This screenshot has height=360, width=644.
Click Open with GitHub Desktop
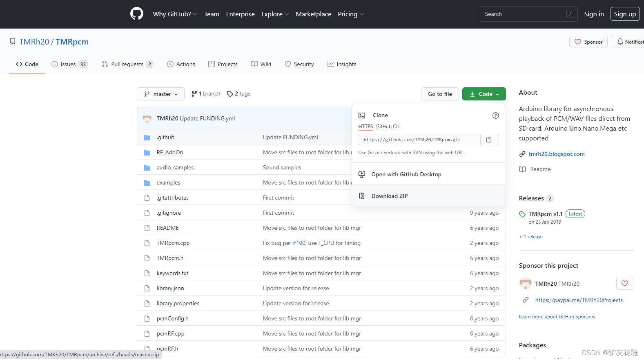(x=429, y=174)
